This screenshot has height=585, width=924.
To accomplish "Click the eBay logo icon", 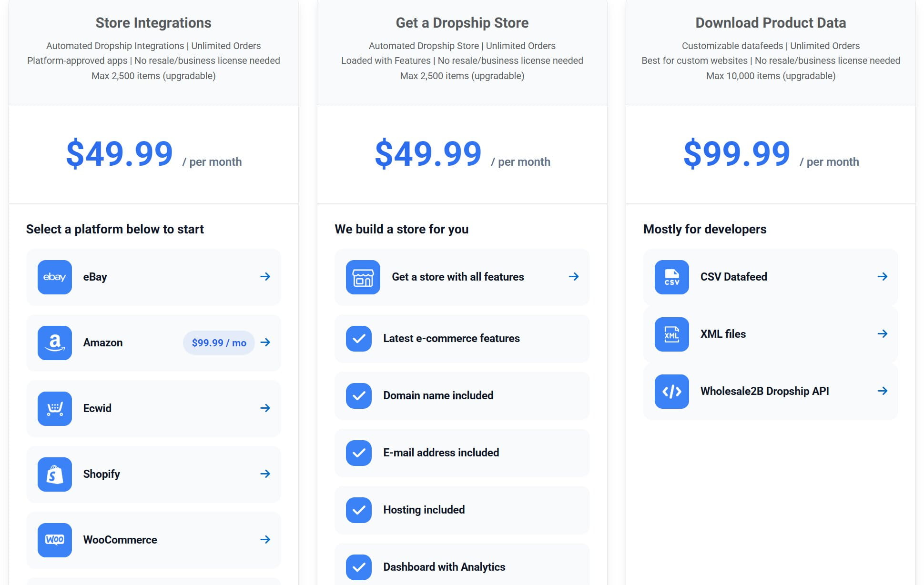I will pos(55,277).
